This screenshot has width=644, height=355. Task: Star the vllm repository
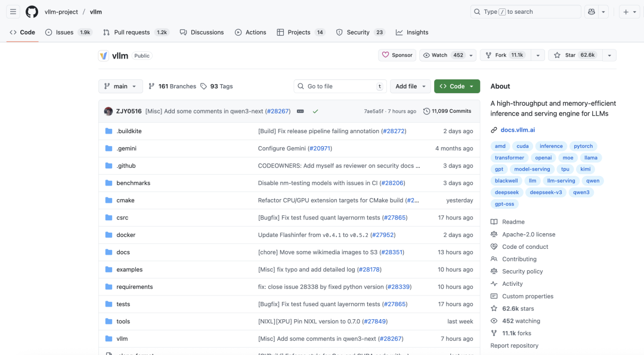pyautogui.click(x=575, y=55)
